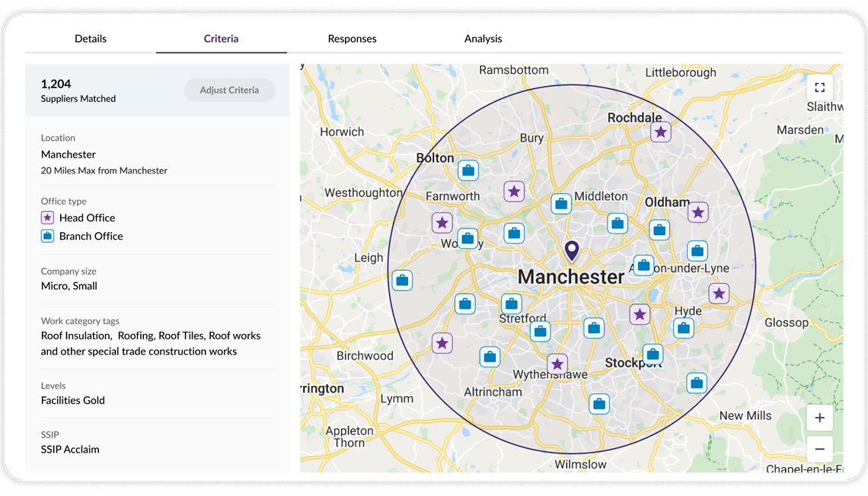This screenshot has height=496, width=868.
Task: Switch to the Responses tab
Action: [352, 39]
